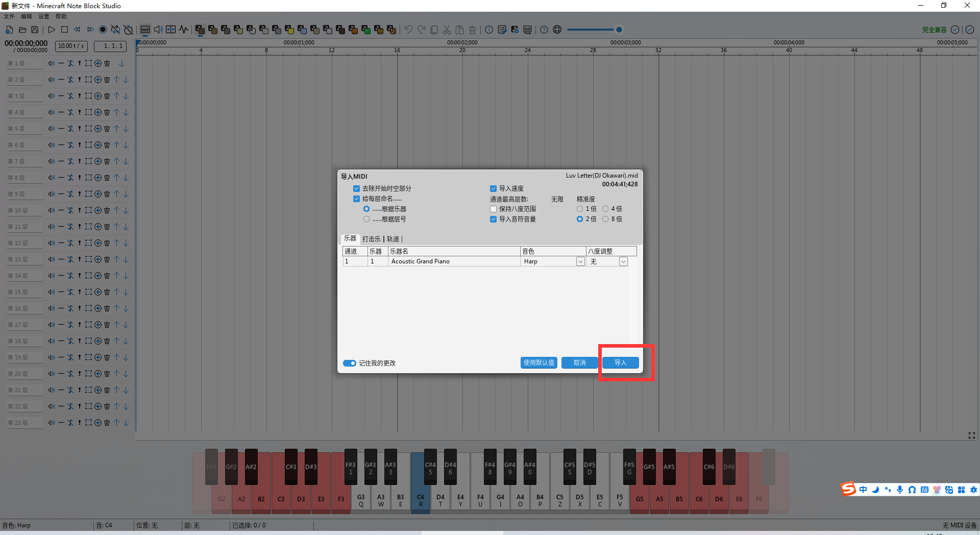Toggle the piano keyboard display icon
The width and height of the screenshot is (980, 535).
[145, 30]
